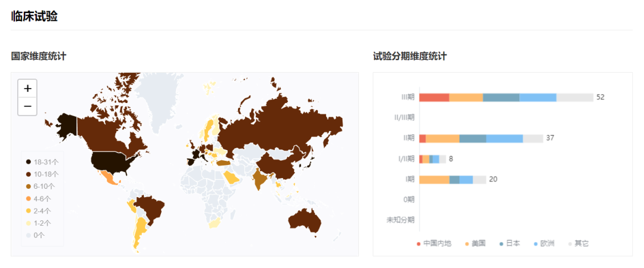Toggle the 1-2个 legend entry
The height and width of the screenshot is (268, 644).
38,223
